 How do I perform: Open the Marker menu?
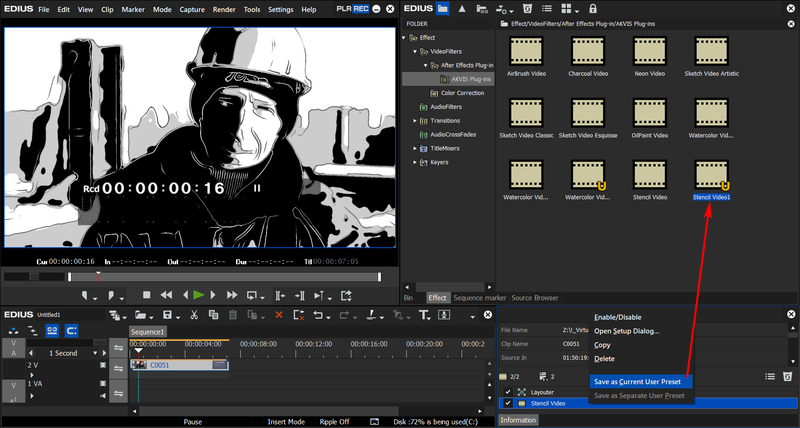point(133,9)
